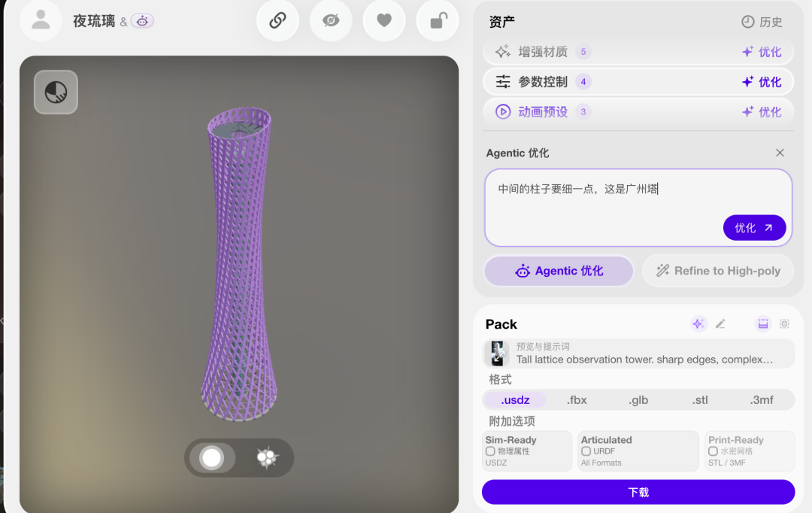Select the .3mf format
Image resolution: width=812 pixels, height=513 pixels.
click(761, 400)
